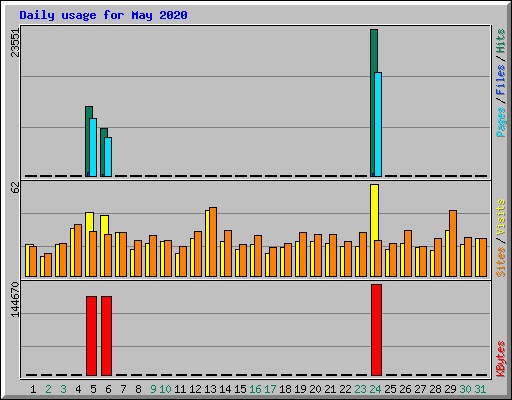Screen dimensions: 512x400
Task: Click green day label 31 on the x-axis
Action: coord(480,389)
